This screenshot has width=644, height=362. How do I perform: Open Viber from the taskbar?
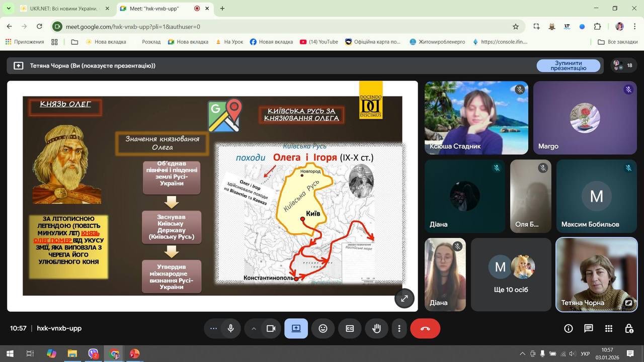[x=94, y=353]
